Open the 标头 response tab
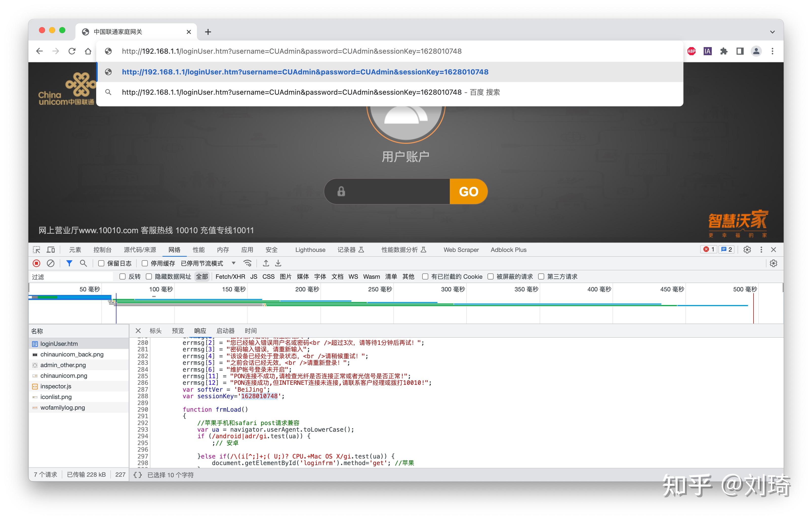This screenshot has width=812, height=519. [x=155, y=331]
